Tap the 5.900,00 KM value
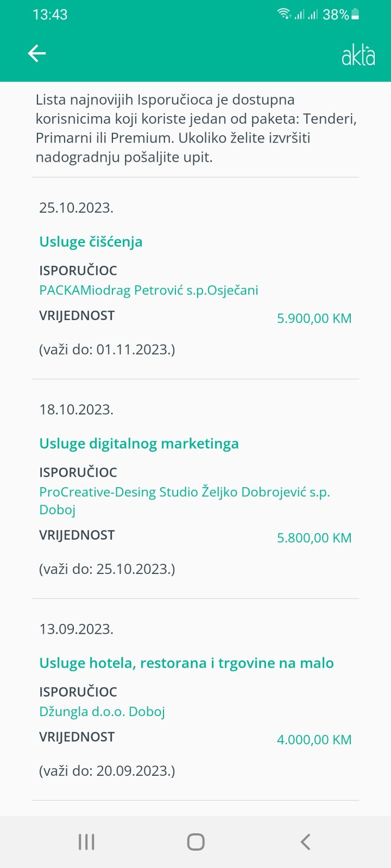Viewport: 391px width, 868px height. tap(314, 318)
